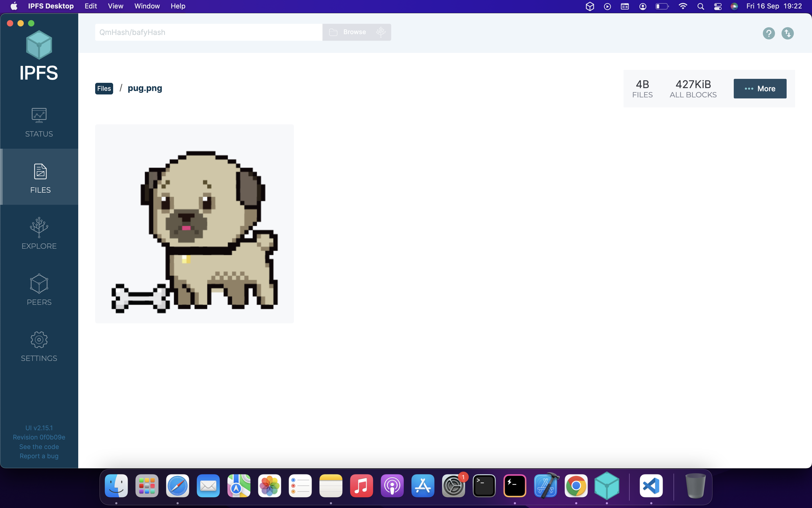Navigate back via Files breadcrumb
The height and width of the screenshot is (508, 812).
tap(104, 89)
